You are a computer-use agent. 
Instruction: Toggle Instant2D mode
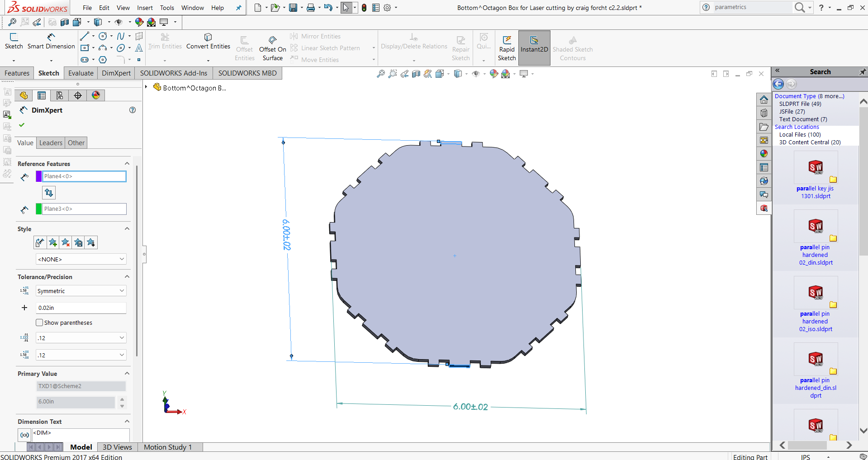534,48
